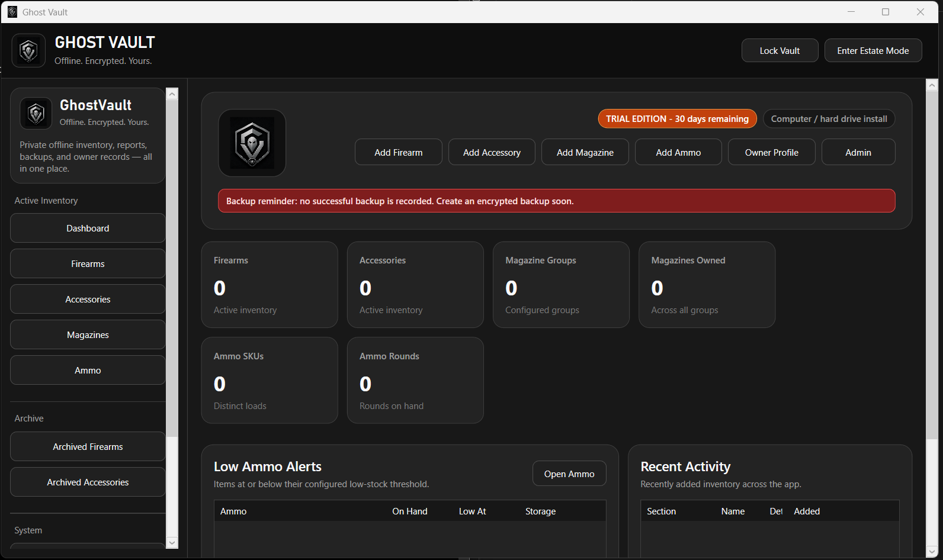Viewport: 943px width, 560px height.
Task: Click the sidebar scrollbar up arrow
Action: click(172, 94)
